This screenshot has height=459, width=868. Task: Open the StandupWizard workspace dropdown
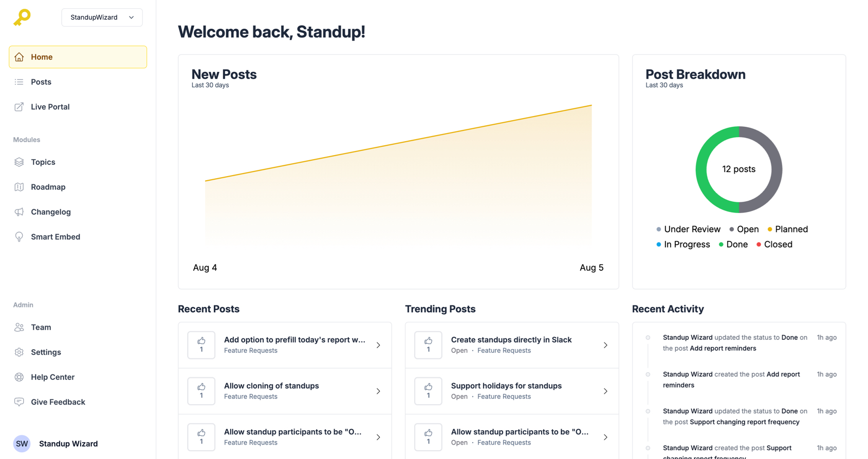[102, 17]
